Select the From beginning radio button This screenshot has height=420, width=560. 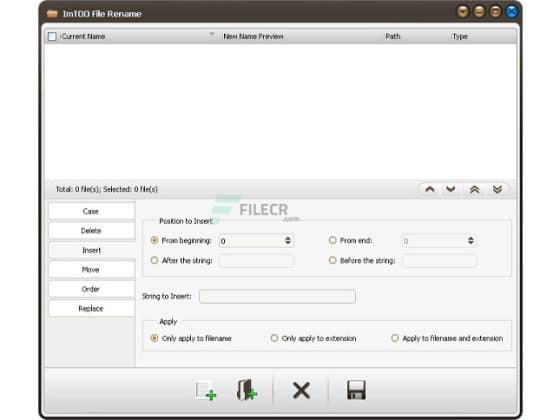(x=154, y=240)
